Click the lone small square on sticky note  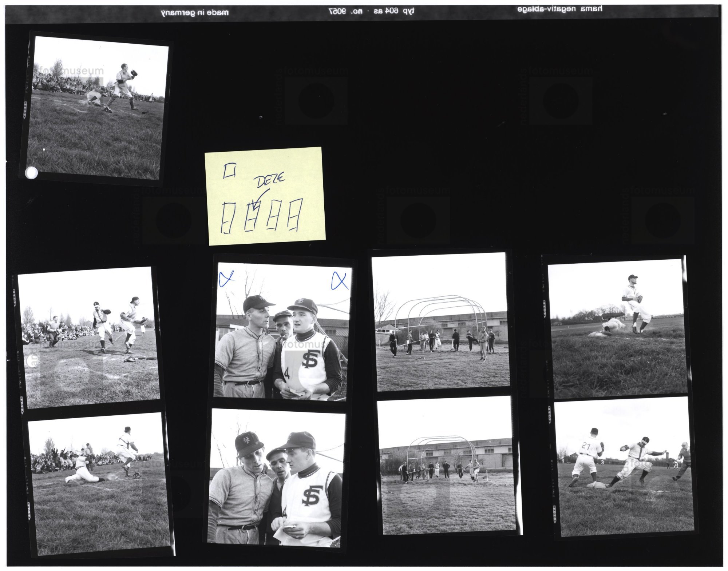click(229, 171)
